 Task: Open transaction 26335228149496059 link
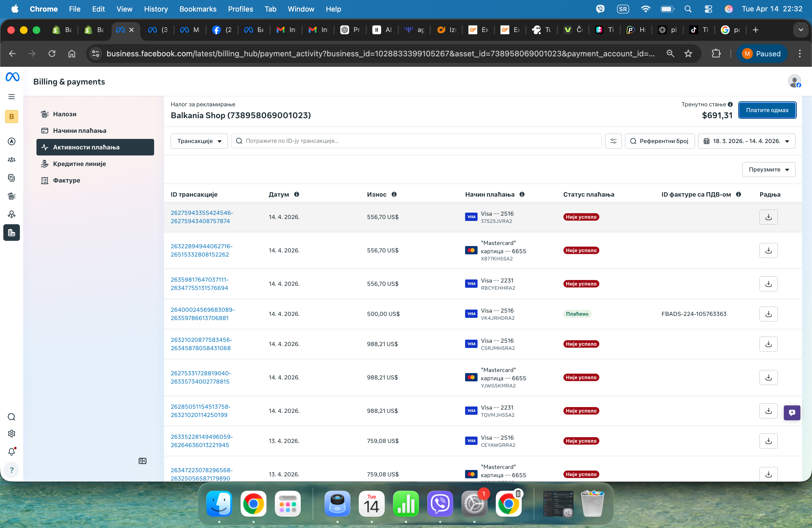coord(202,441)
